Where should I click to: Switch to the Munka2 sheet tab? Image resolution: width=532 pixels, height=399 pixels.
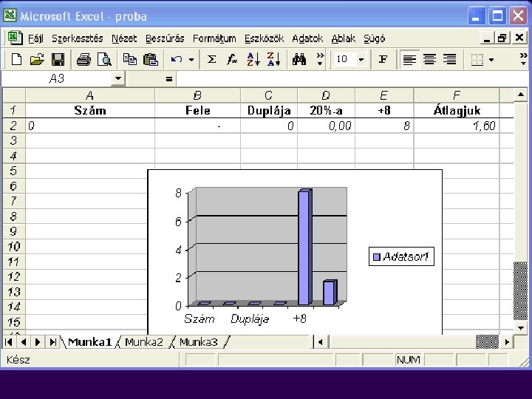144,342
